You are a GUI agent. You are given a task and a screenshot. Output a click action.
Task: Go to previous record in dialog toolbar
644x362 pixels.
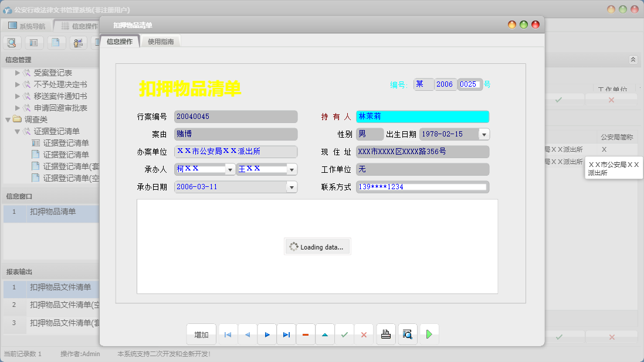[x=247, y=334]
